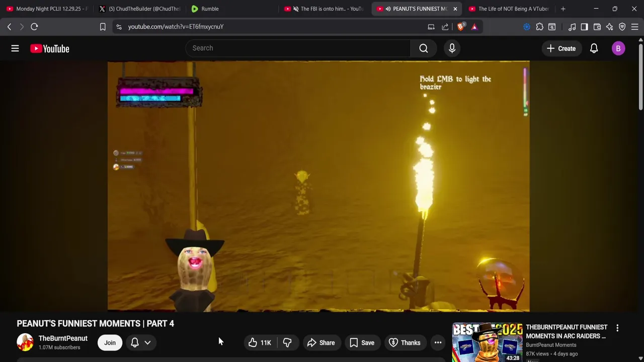Viewport: 644px width, 362px height.
Task: Open the Brave Wallet icon
Action: [597, 27]
